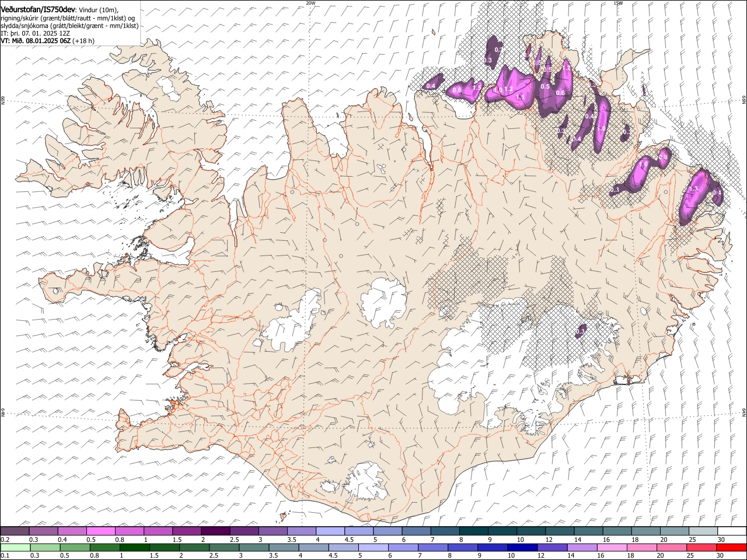
Task: Click the 'slydda/snjókoma' legend description line
Action: (x=69, y=26)
